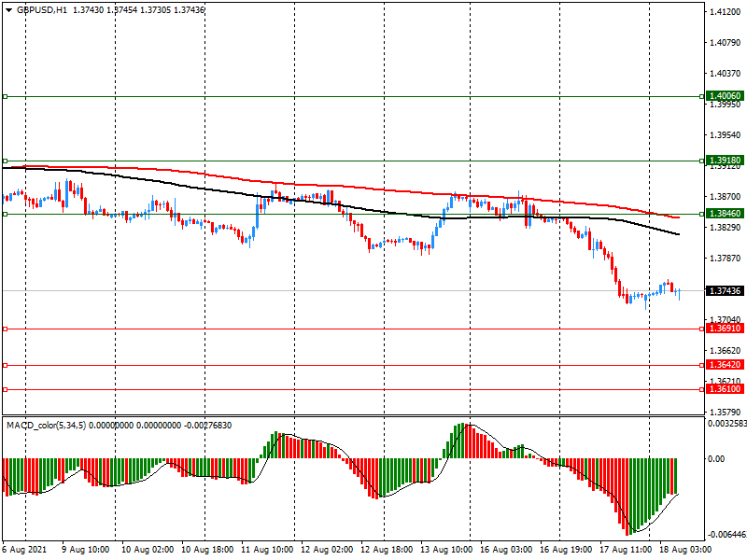Grab left handle of 1.36420 red line

coord(6,365)
